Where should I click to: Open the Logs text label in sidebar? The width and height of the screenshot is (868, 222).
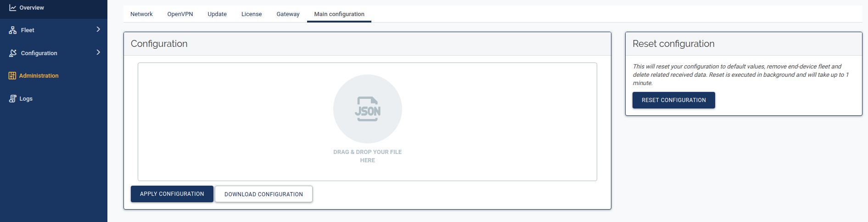(x=26, y=99)
